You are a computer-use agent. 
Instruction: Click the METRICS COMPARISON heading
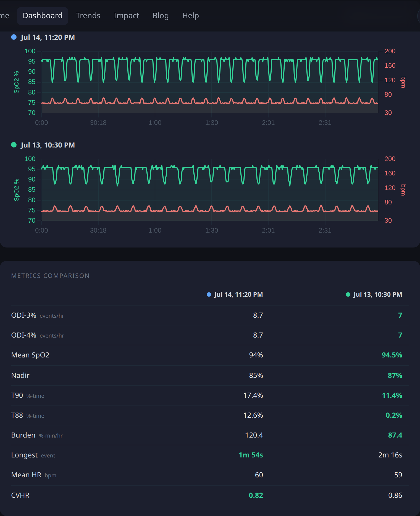pyautogui.click(x=50, y=276)
